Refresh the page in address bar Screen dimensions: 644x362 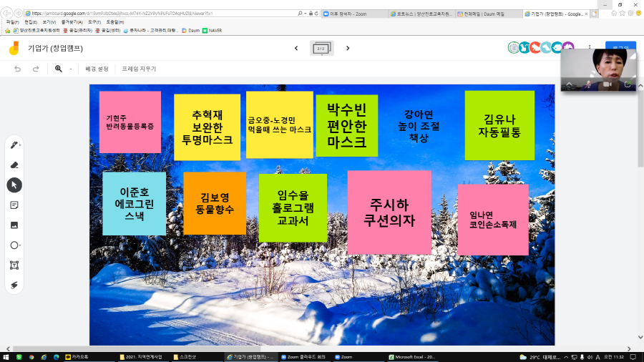316,14
